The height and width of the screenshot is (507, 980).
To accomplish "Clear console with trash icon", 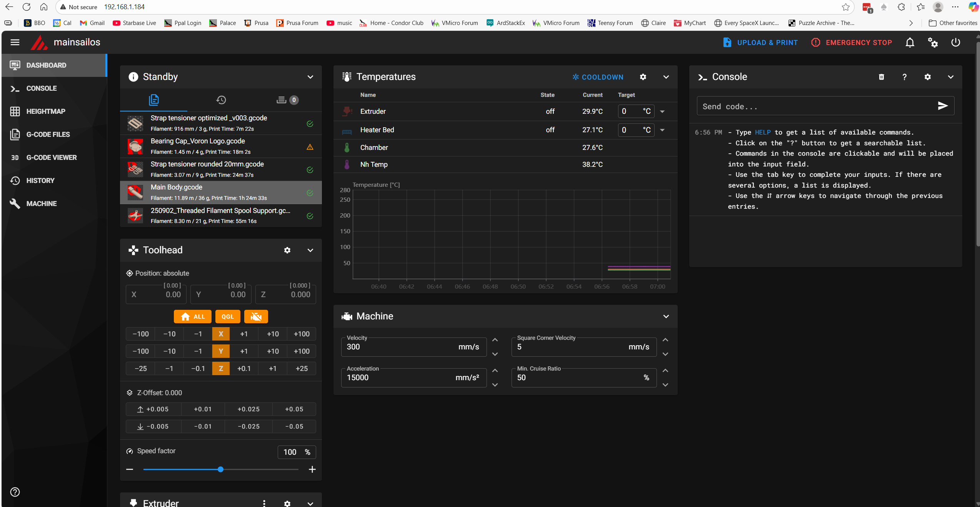I will pyautogui.click(x=882, y=77).
